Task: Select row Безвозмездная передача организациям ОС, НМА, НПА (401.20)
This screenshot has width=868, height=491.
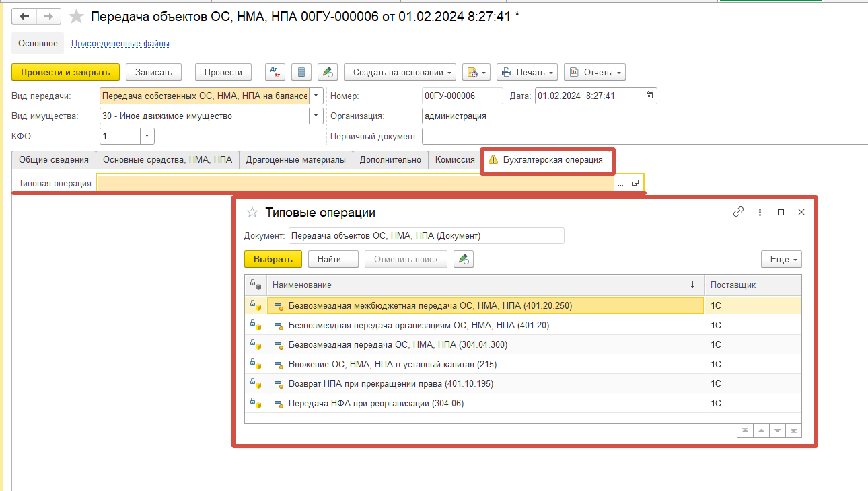Action: (523, 325)
